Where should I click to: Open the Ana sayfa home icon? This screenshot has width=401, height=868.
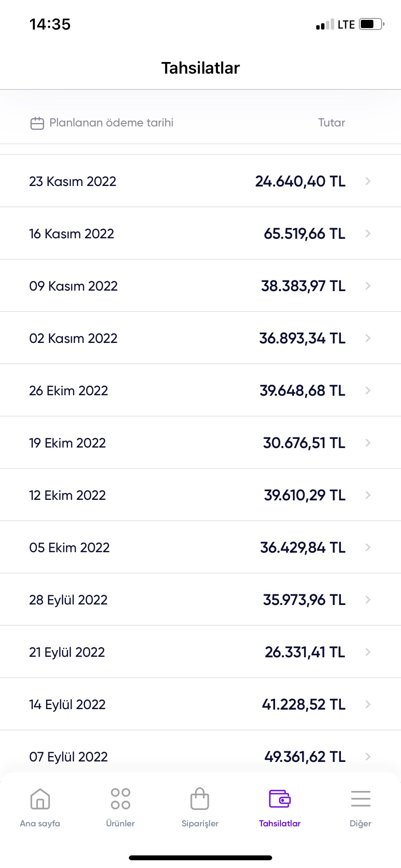pos(40,799)
